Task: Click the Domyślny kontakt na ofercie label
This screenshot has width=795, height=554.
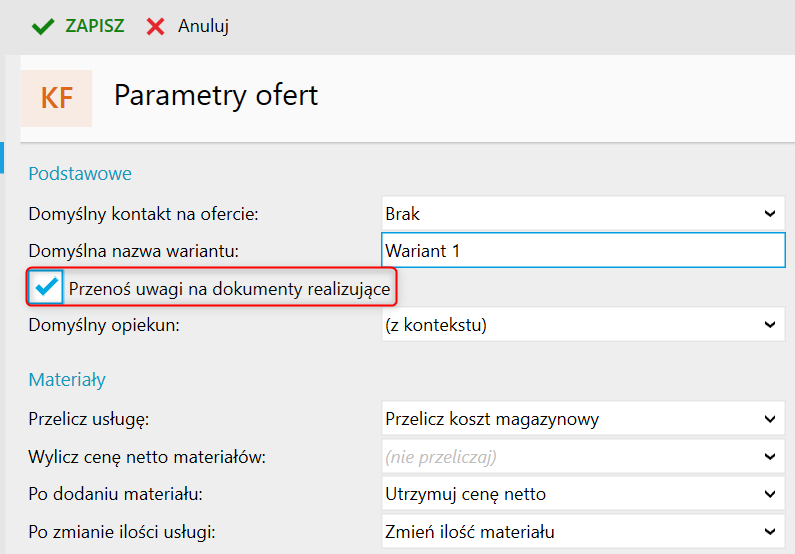Action: coord(144,214)
